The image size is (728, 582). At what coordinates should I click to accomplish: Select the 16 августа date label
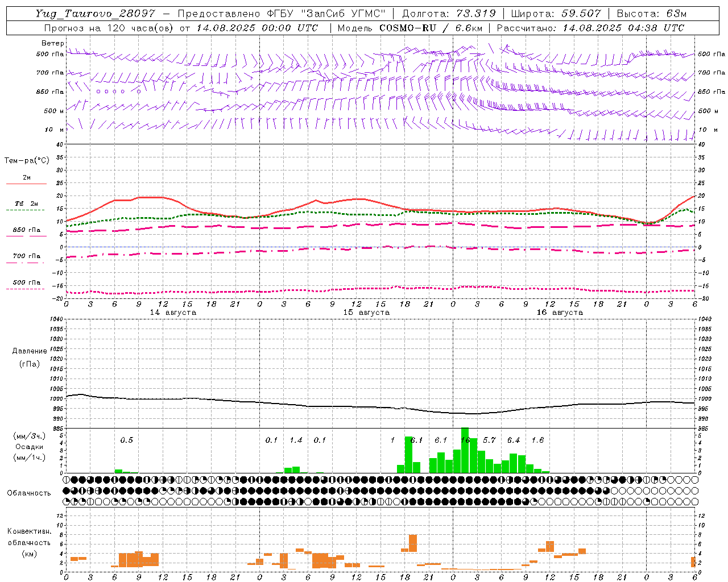pos(560,313)
